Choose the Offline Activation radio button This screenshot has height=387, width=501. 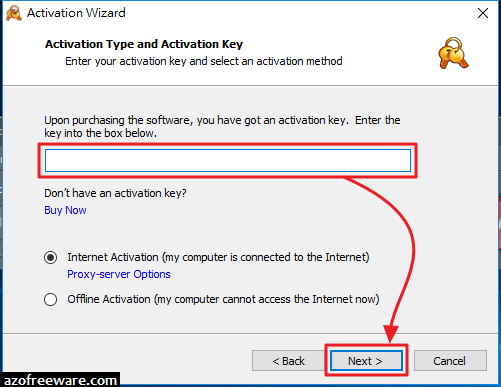(51, 299)
